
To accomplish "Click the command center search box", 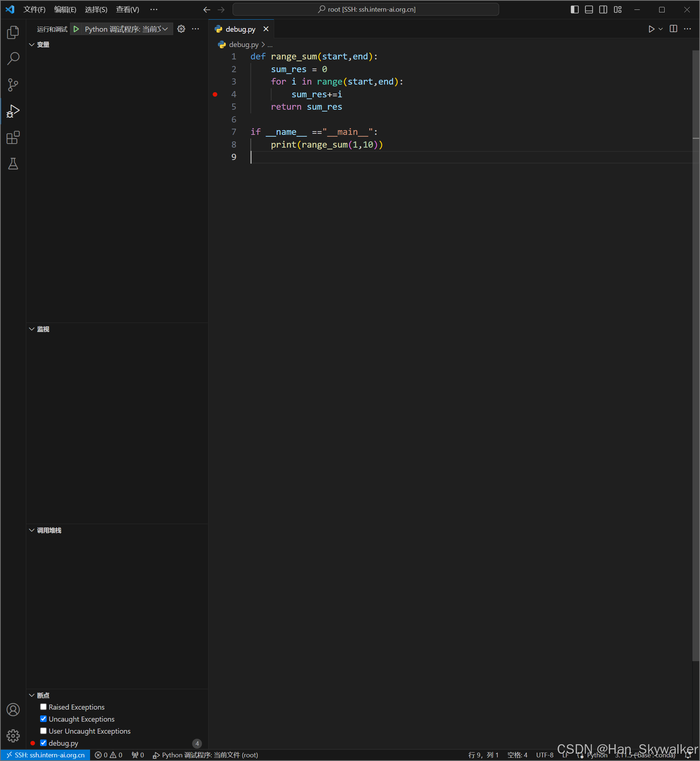I will (x=366, y=9).
